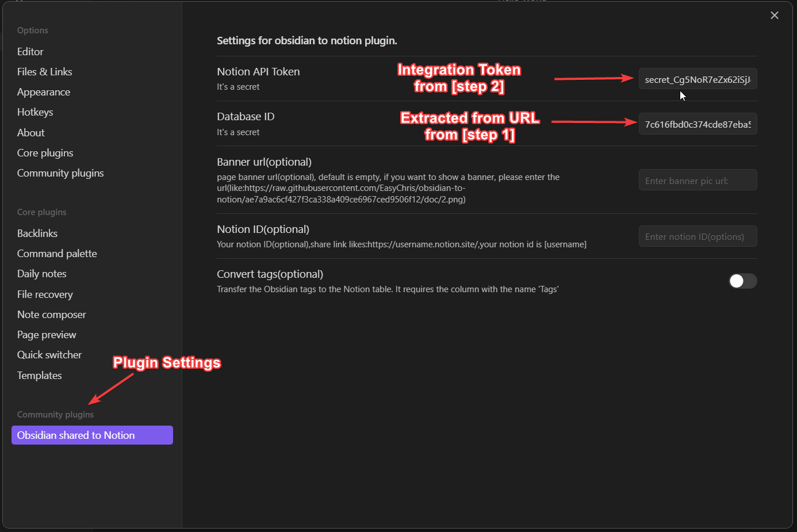Open Community plugins options

[60, 173]
